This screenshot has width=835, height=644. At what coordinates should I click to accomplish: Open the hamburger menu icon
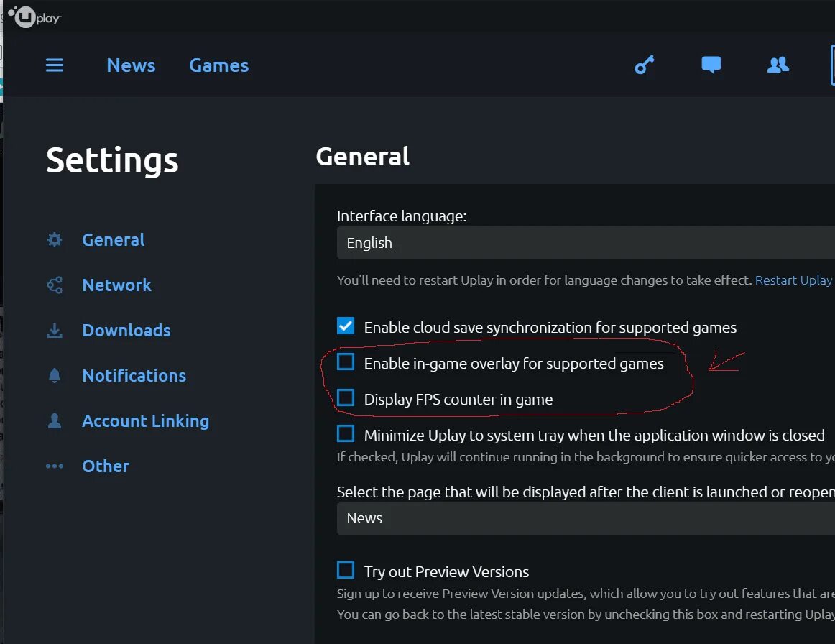55,65
